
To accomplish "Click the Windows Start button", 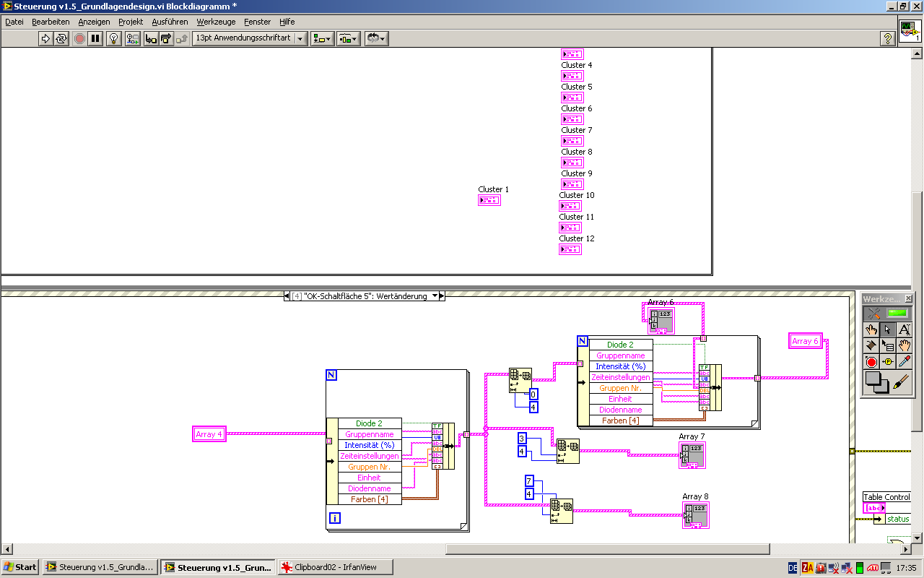I will [20, 567].
